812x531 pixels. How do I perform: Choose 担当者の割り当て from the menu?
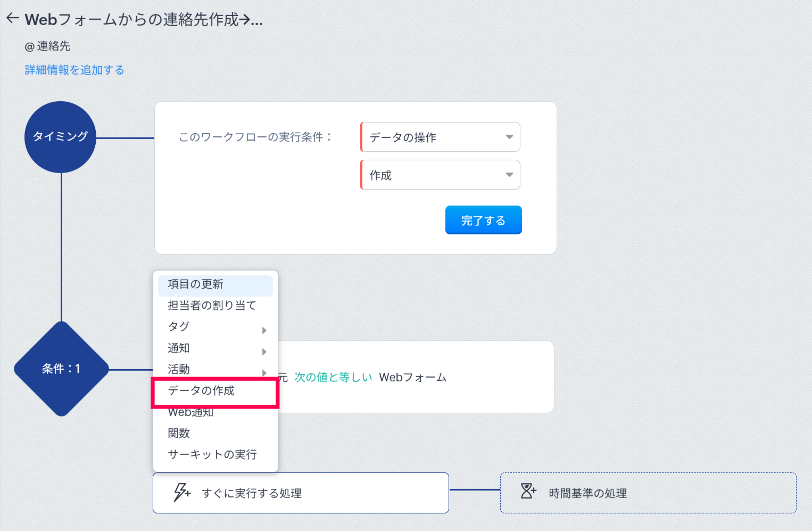[x=212, y=306]
